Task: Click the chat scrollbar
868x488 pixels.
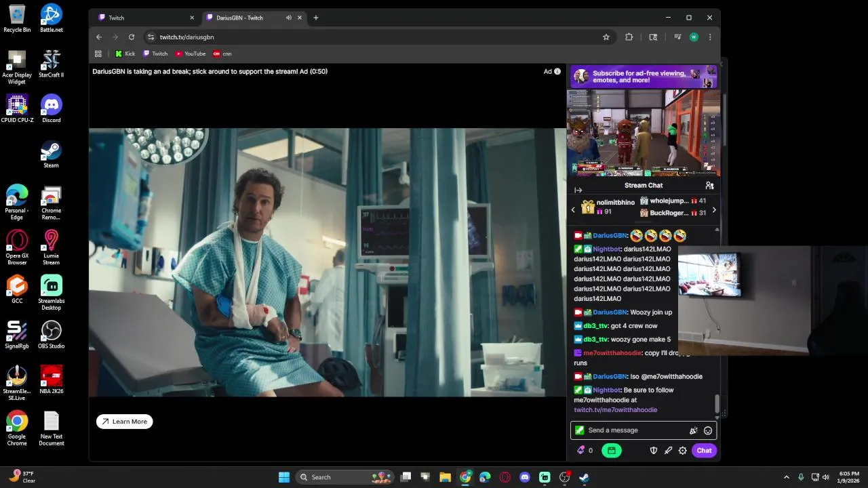Action: tap(717, 404)
